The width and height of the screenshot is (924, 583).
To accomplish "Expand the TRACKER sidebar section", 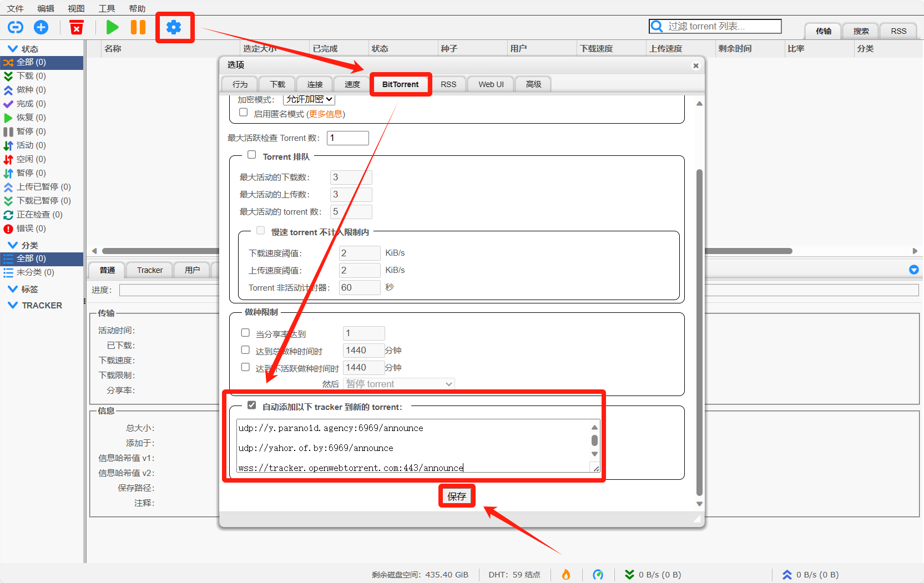I will [x=12, y=305].
